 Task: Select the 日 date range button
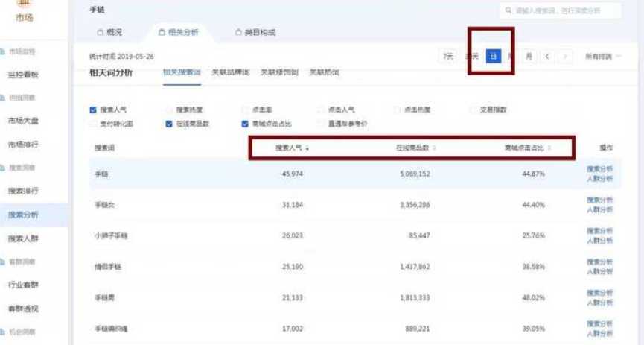494,57
